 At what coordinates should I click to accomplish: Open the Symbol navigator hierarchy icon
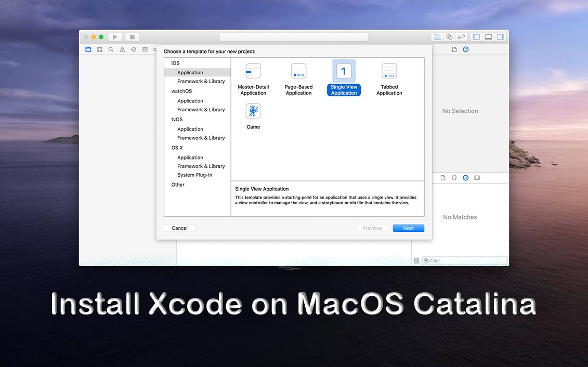click(x=99, y=49)
